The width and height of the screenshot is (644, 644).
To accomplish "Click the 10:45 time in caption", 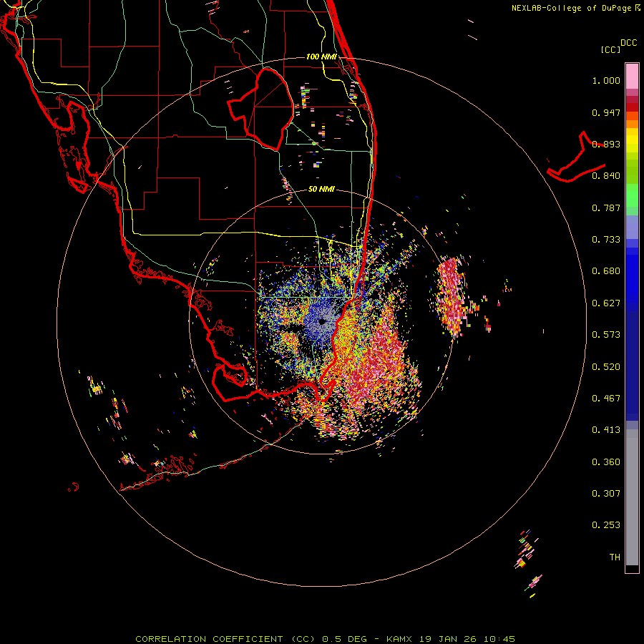I will (499, 639).
